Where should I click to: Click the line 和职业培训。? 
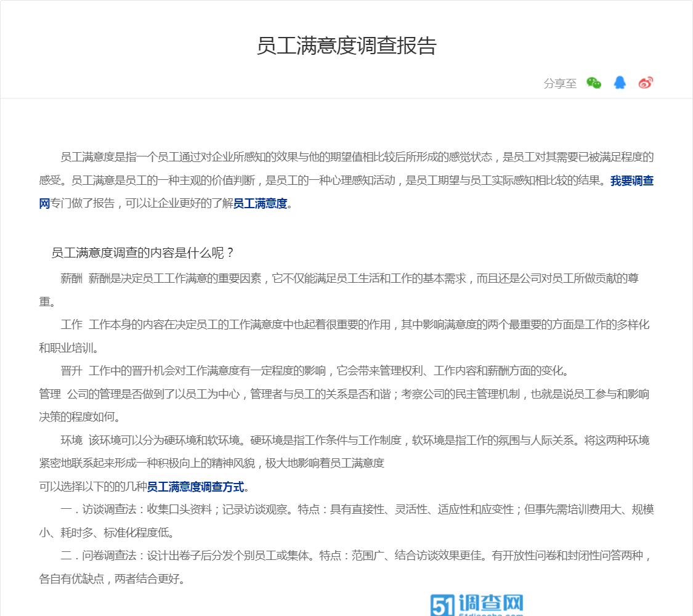68,348
